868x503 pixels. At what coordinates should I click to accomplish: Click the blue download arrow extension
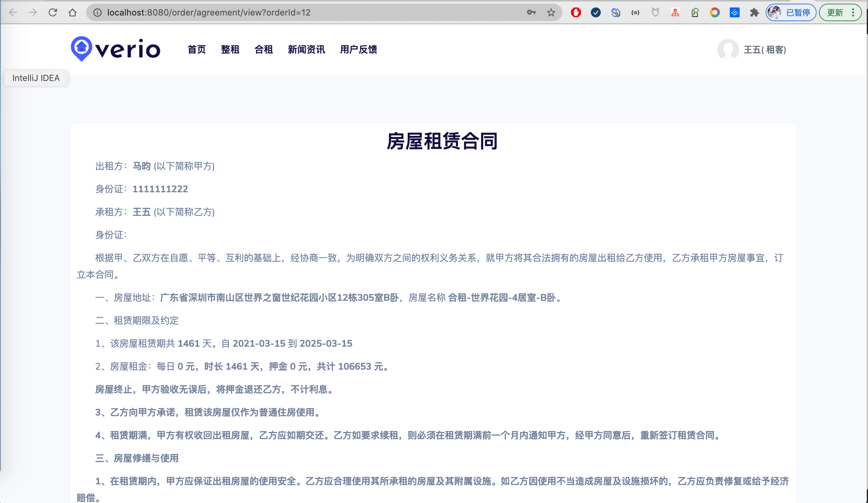click(734, 12)
